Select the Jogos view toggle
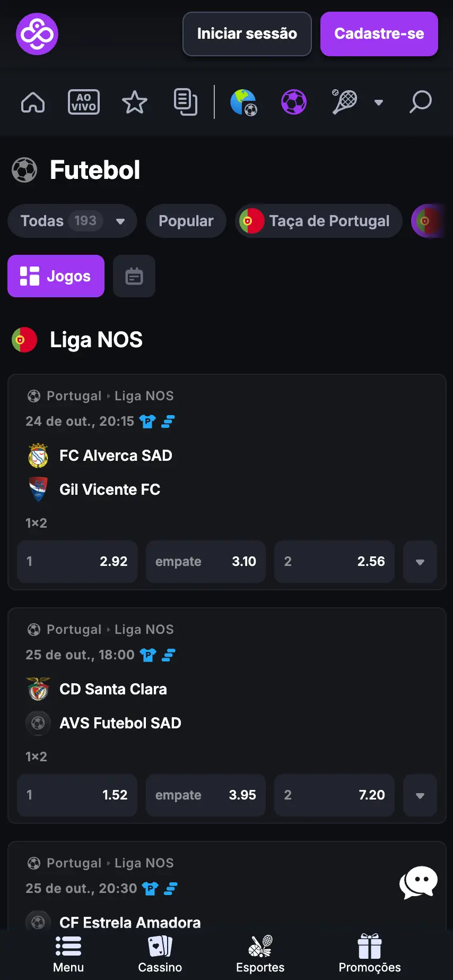 56,276
